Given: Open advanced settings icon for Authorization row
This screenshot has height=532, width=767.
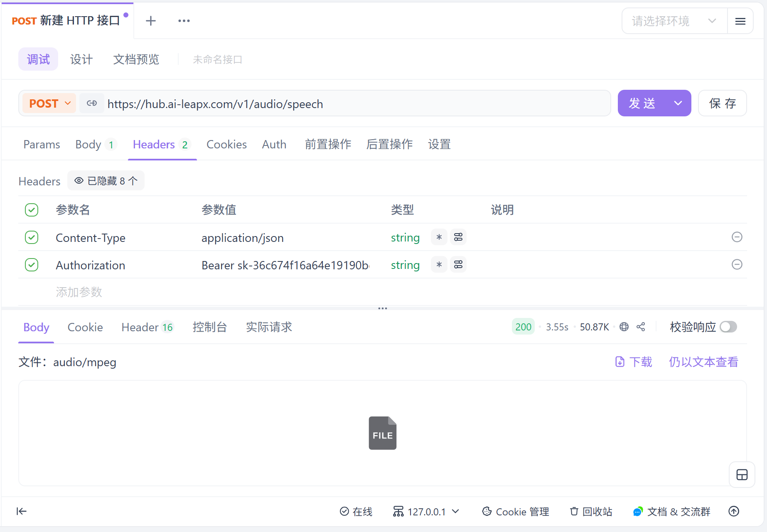Looking at the screenshot, I should (458, 265).
